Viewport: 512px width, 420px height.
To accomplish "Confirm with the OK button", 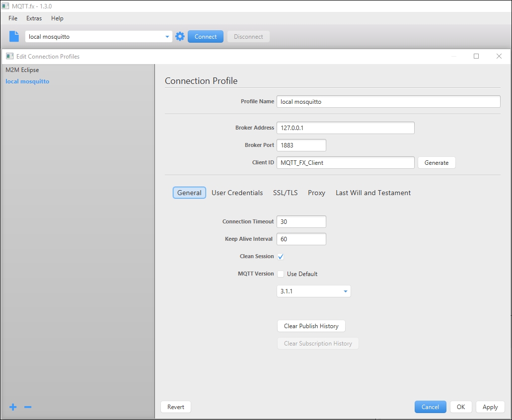I will point(461,407).
